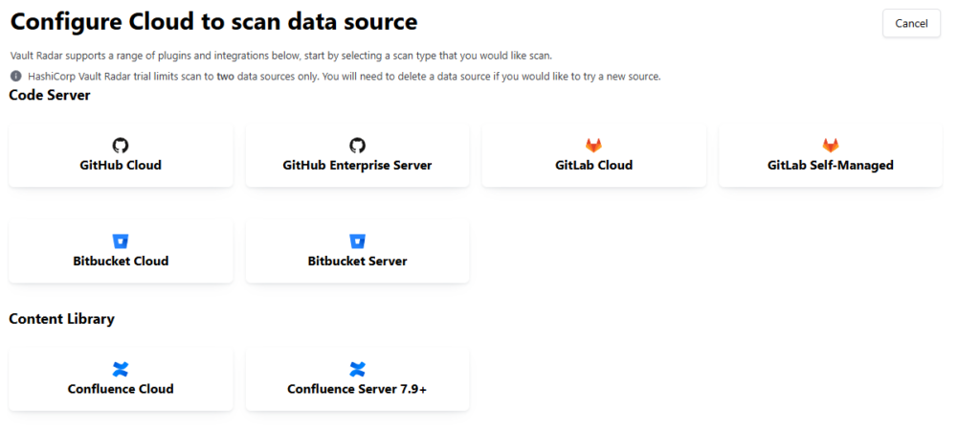Click the GitLab fox icon on Self-Managed card
Image resolution: width=980 pixels, height=434 pixels.
pyautogui.click(x=830, y=146)
